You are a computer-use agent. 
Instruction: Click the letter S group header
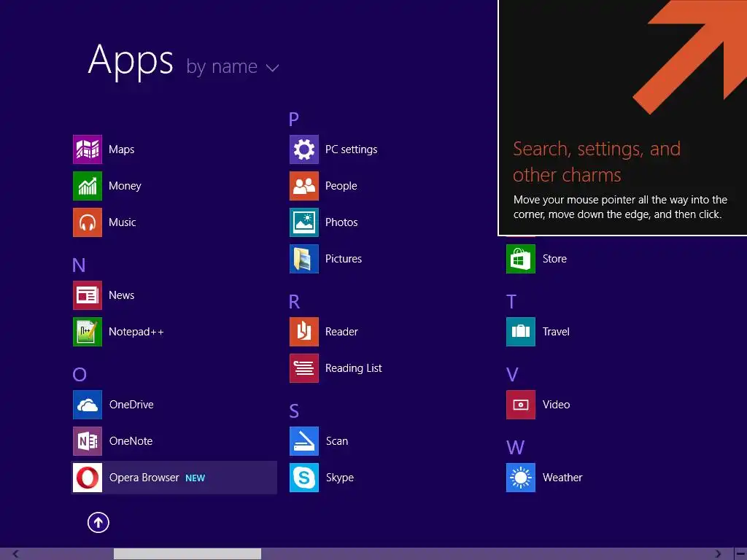[294, 411]
